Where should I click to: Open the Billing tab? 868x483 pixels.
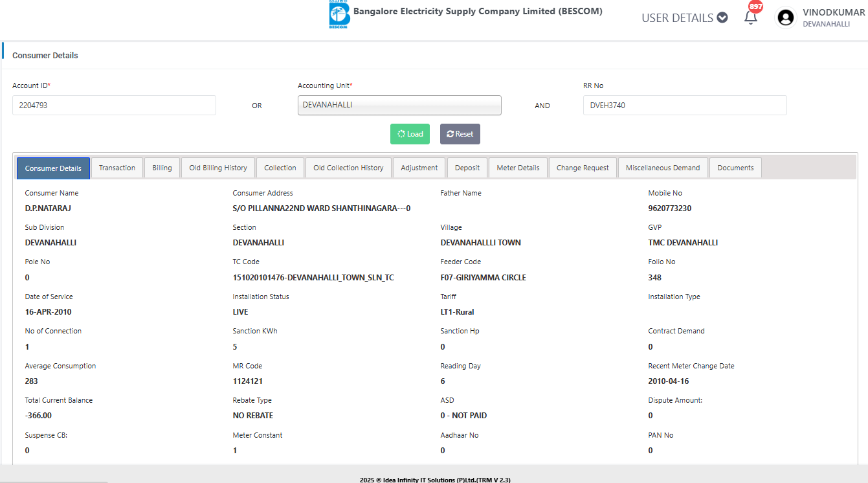tap(162, 168)
